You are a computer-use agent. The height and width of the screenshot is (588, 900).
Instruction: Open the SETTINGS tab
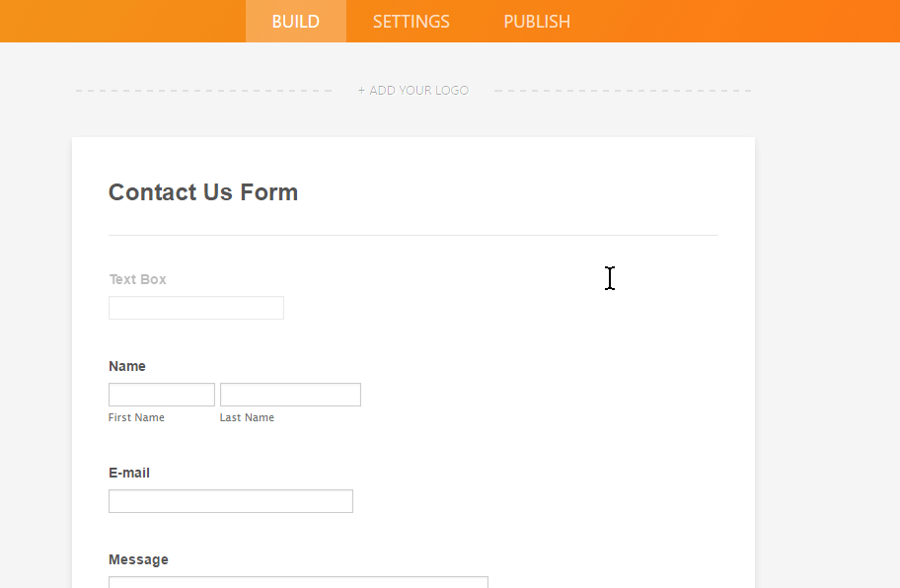pos(411,22)
